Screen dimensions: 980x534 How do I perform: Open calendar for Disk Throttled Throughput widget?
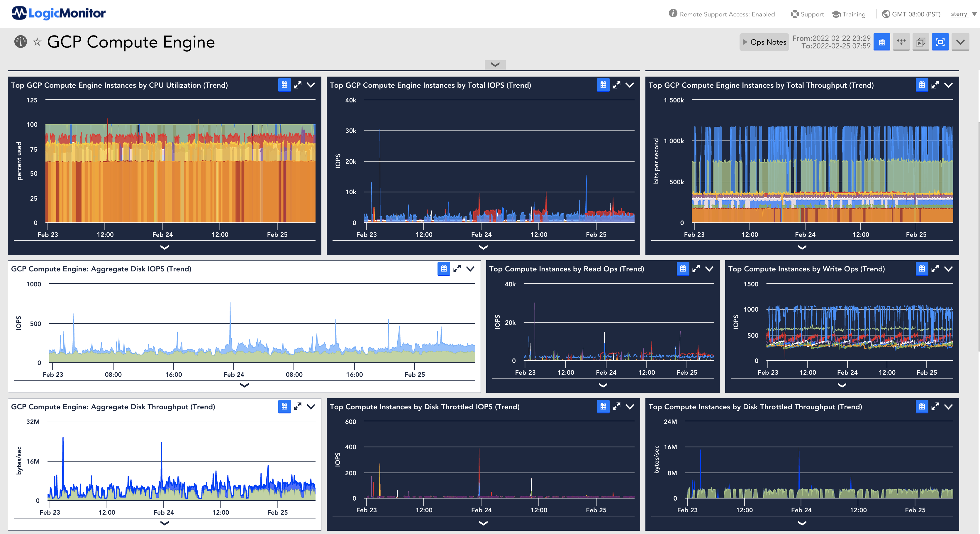click(x=922, y=406)
